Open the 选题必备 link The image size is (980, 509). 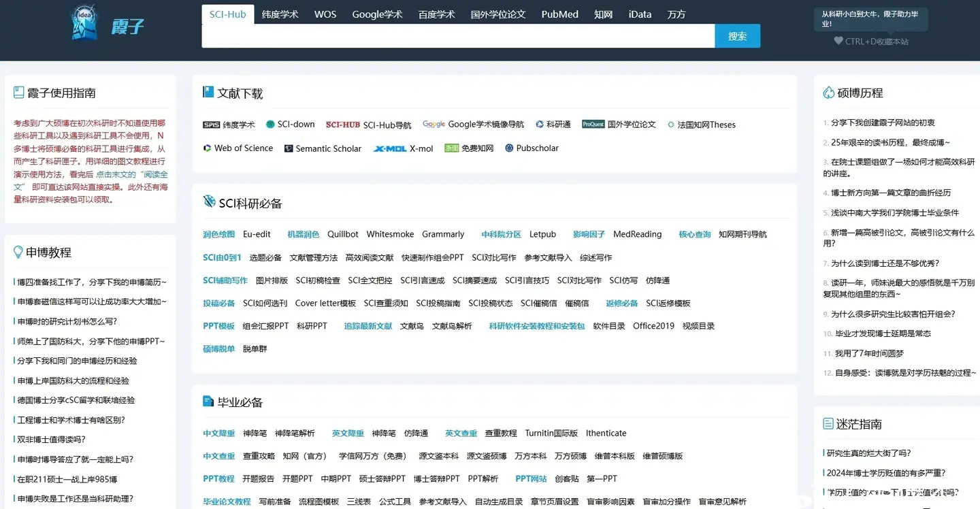coord(265,257)
